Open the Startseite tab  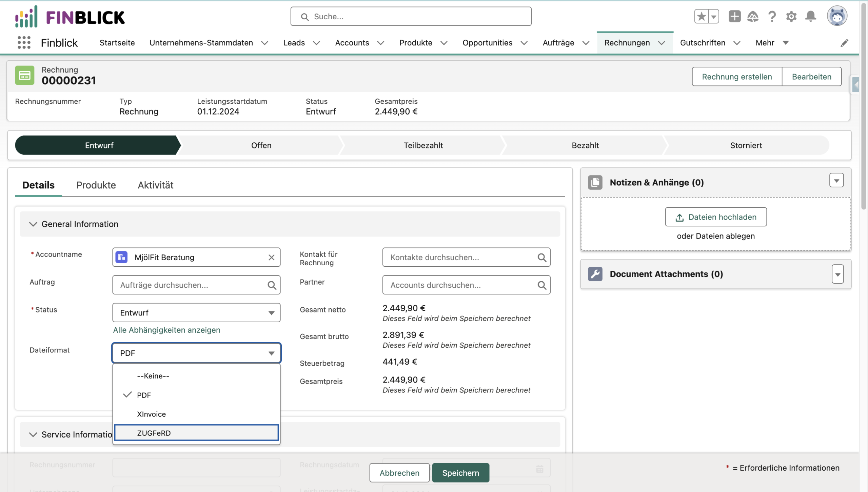coord(117,43)
